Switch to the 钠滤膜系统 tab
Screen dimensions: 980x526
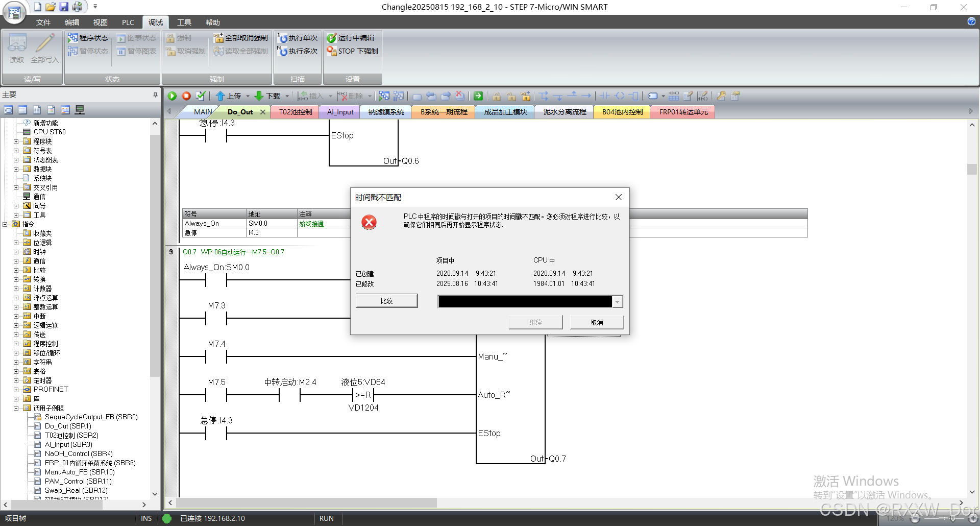386,112
